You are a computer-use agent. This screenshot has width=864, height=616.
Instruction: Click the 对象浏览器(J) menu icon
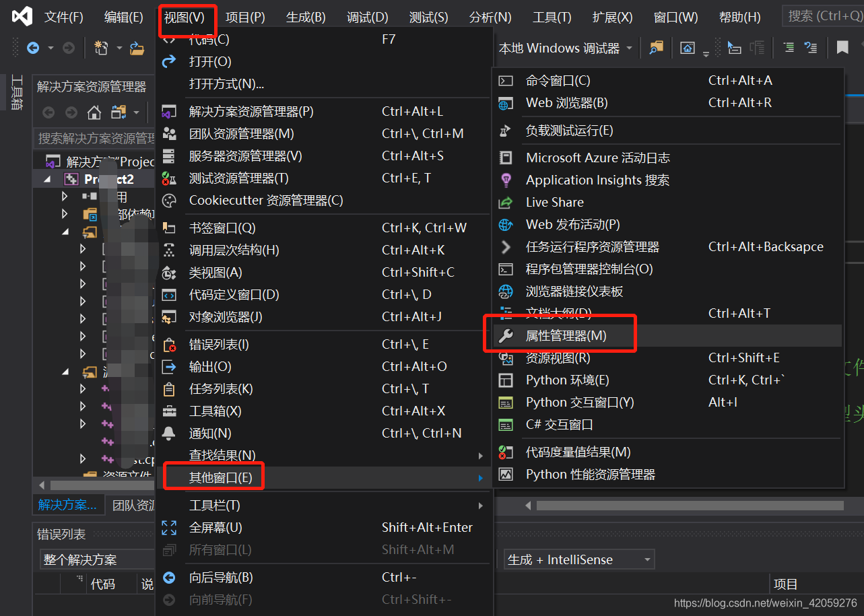(x=169, y=317)
